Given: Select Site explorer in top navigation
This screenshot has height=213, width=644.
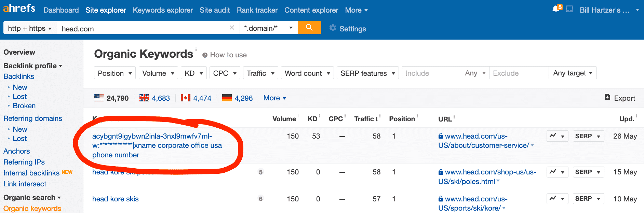Looking at the screenshot, I should [x=106, y=10].
